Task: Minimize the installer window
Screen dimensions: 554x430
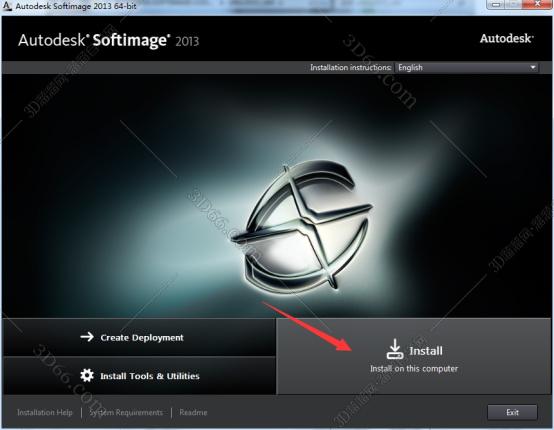Action: (x=496, y=4)
